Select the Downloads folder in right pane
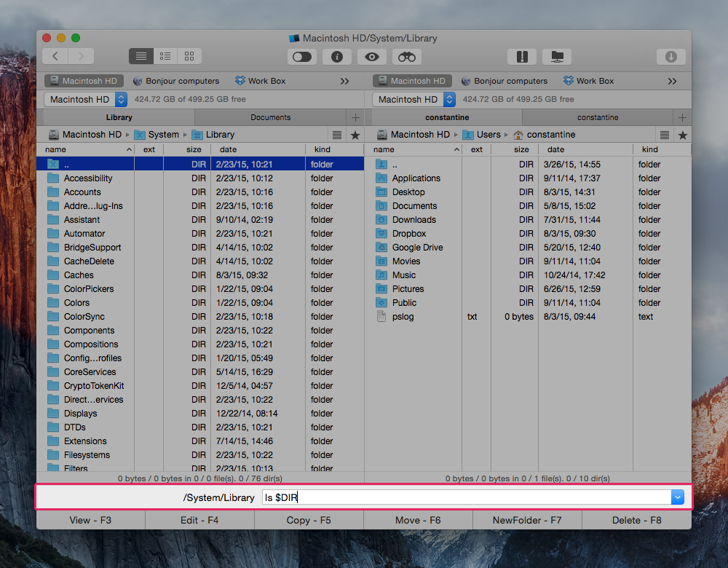This screenshot has width=728, height=568. click(528, 220)
